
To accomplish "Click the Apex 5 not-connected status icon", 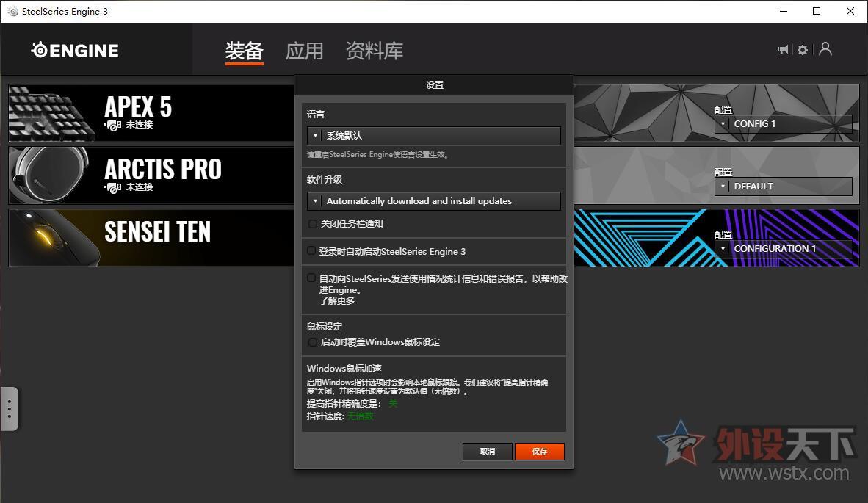I will click(x=113, y=126).
